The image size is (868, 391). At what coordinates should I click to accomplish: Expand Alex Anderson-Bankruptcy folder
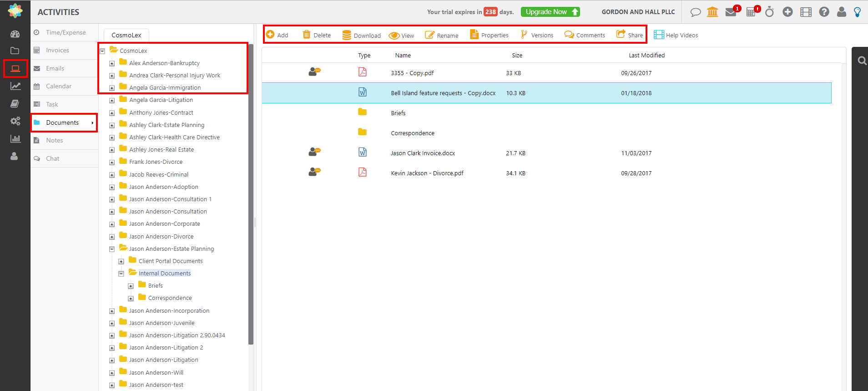pos(112,63)
